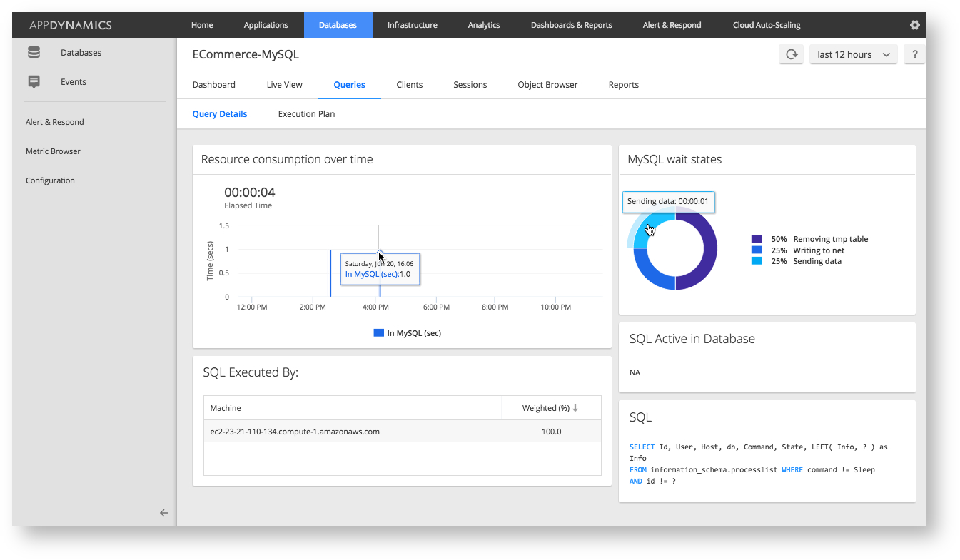Open Configuration in the sidebar
960x560 pixels.
coord(50,180)
